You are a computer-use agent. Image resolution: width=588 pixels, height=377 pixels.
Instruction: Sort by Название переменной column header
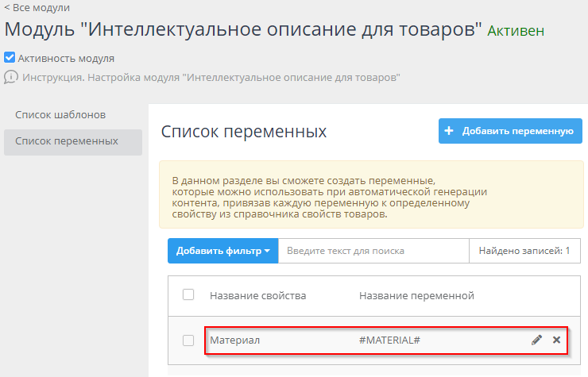[416, 296]
